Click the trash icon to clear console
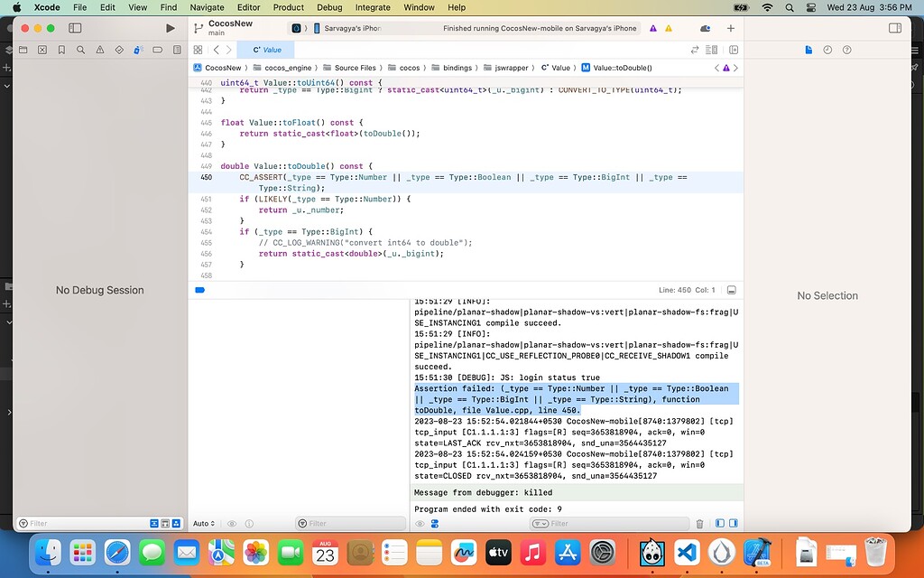 tap(699, 524)
